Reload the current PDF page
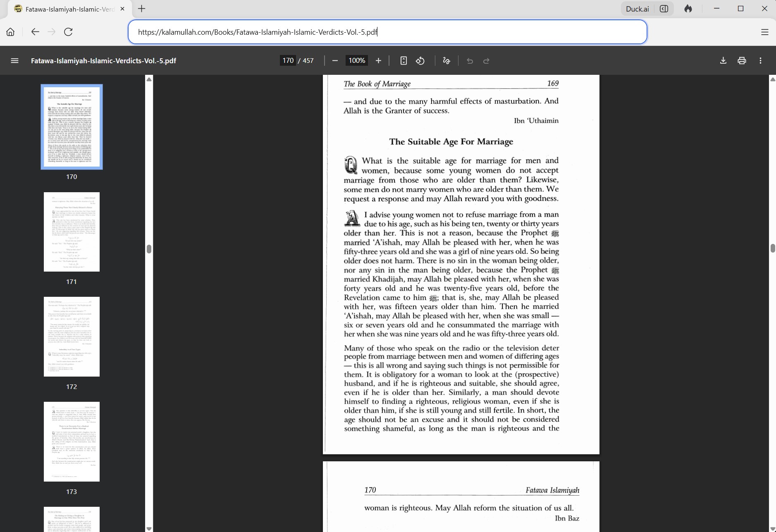 69,32
